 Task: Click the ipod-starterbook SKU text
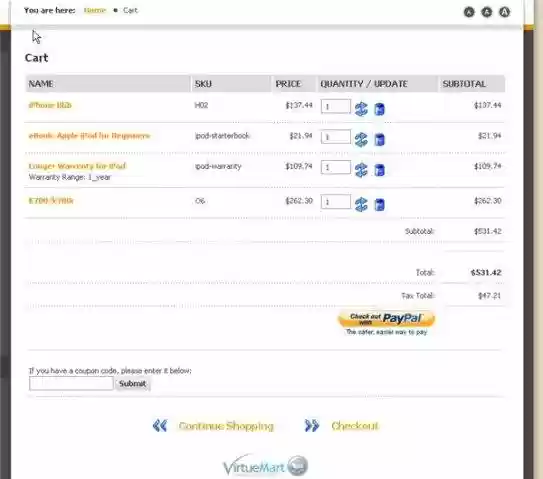tap(222, 135)
